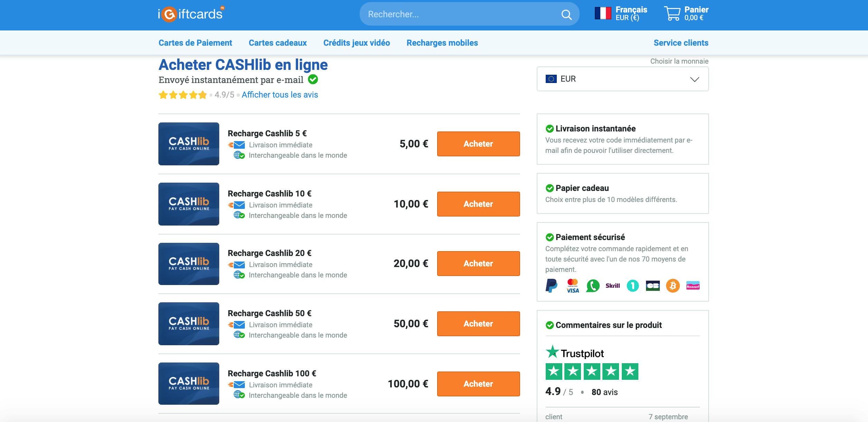Click the green phone payment icon
The width and height of the screenshot is (868, 422).
[x=593, y=286]
